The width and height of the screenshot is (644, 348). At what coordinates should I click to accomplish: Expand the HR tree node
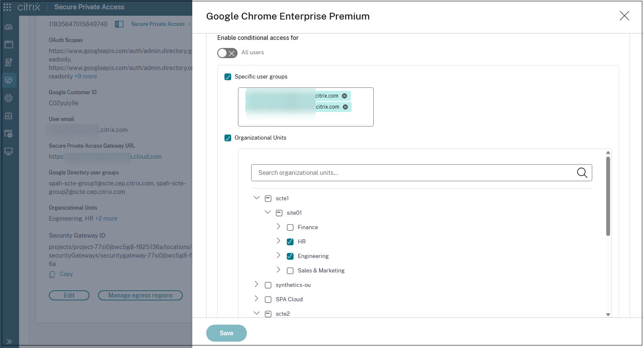tap(278, 241)
